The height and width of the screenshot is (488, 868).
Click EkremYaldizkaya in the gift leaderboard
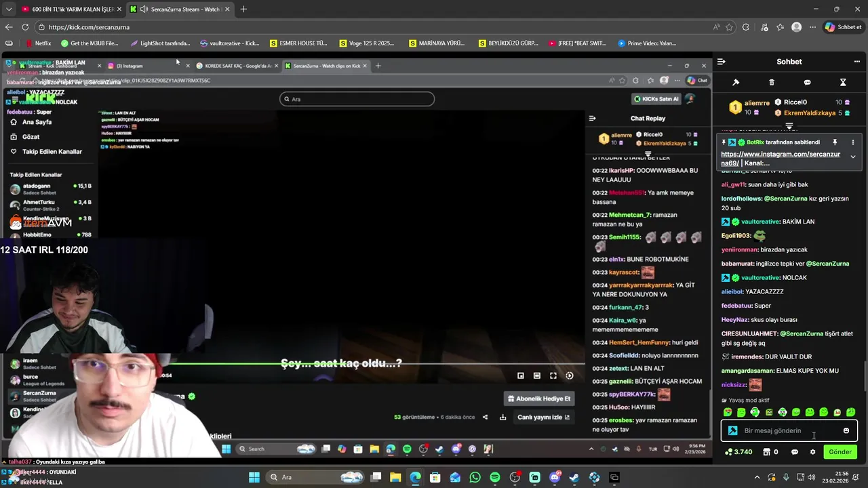click(810, 113)
